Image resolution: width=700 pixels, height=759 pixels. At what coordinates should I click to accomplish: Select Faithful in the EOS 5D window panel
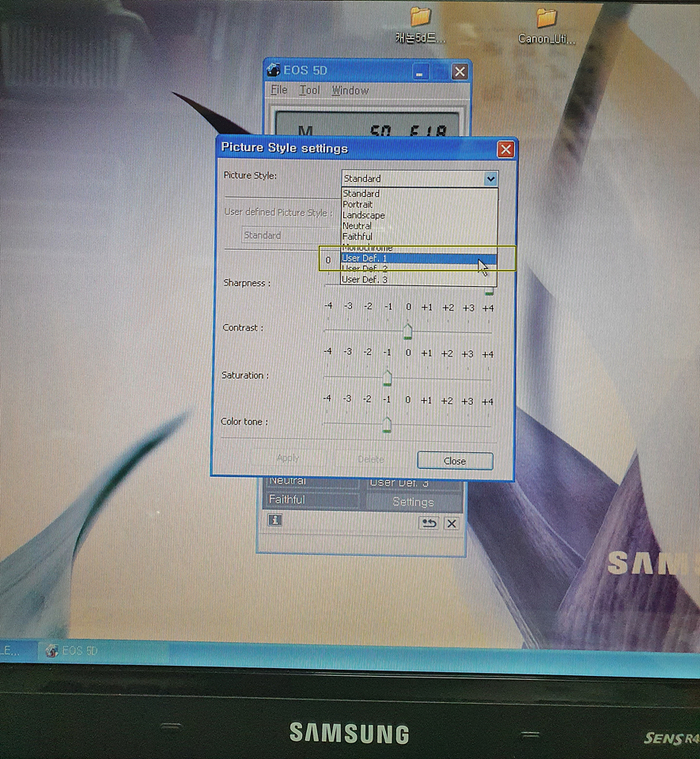tap(312, 500)
